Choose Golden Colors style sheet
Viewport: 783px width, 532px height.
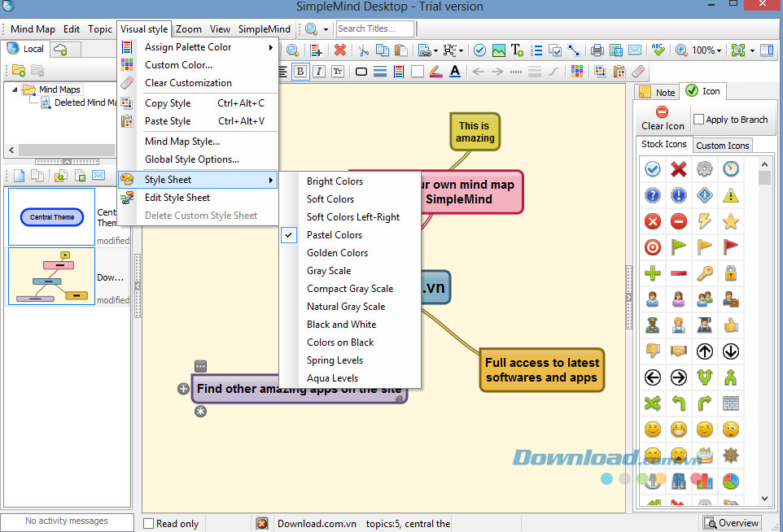click(x=337, y=253)
